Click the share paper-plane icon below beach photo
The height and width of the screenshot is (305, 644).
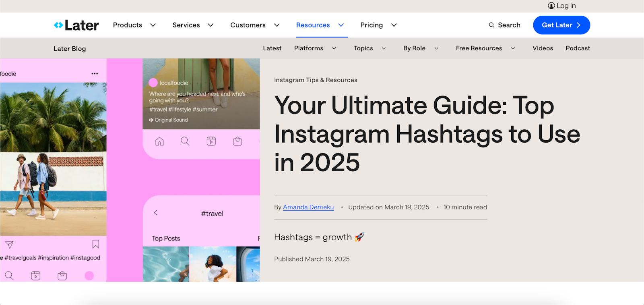coord(9,245)
